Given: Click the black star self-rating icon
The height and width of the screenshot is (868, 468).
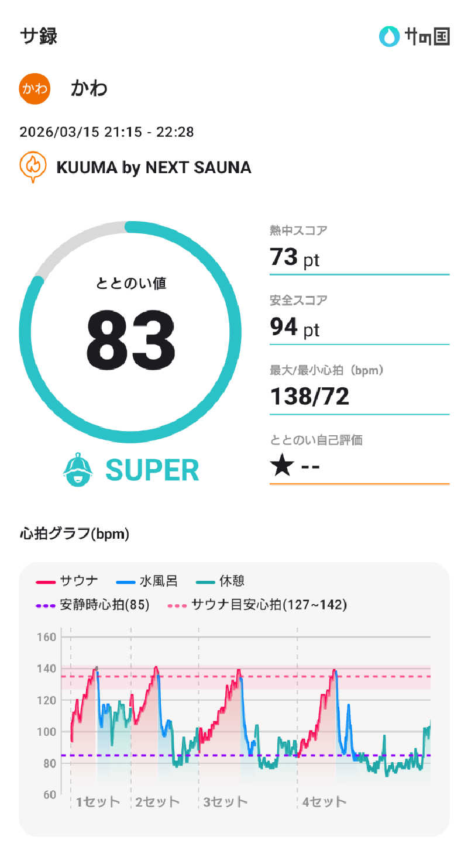Looking at the screenshot, I should [x=282, y=467].
